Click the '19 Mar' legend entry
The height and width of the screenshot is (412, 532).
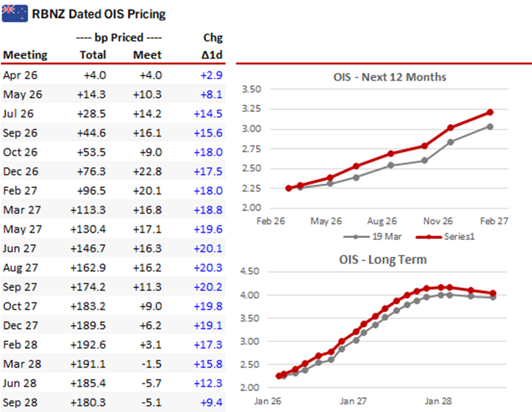372,236
